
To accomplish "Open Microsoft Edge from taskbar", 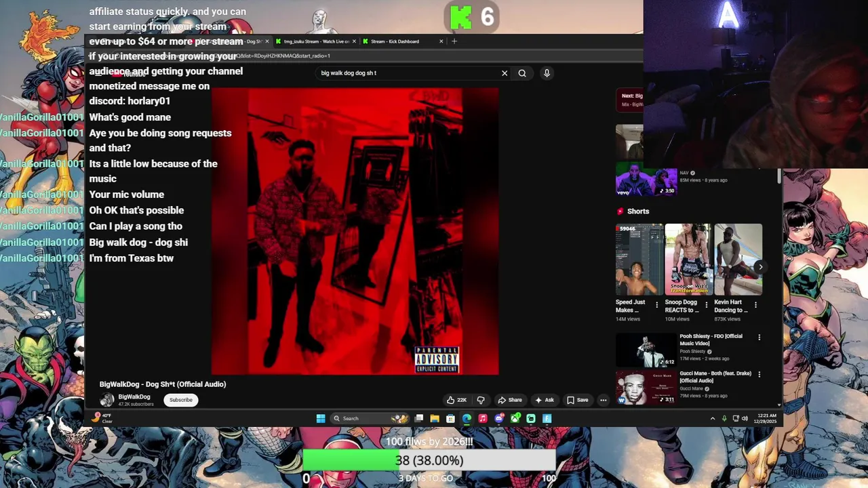I will click(467, 418).
